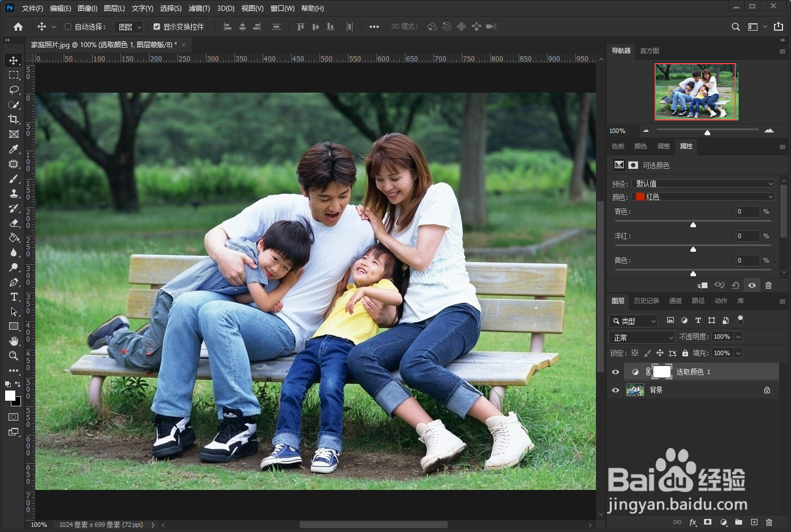This screenshot has width=791, height=532.
Task: Create a new group folder icon
Action: tap(739, 522)
